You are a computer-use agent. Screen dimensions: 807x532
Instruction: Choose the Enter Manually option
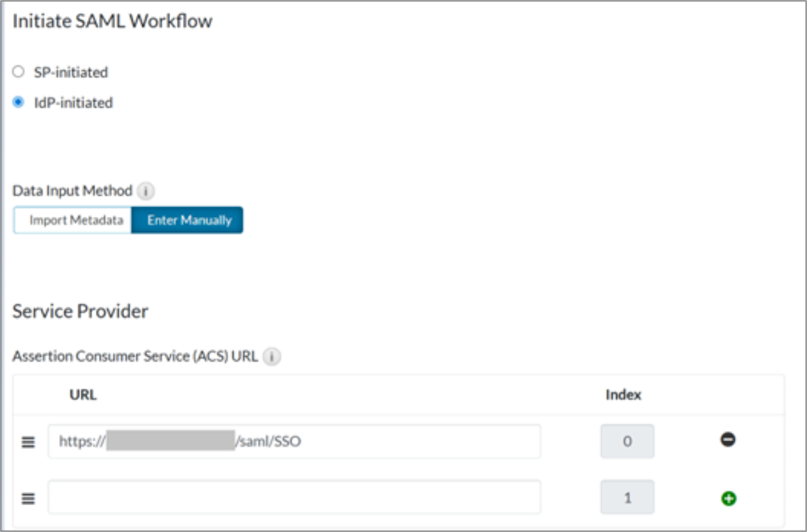pyautogui.click(x=189, y=220)
